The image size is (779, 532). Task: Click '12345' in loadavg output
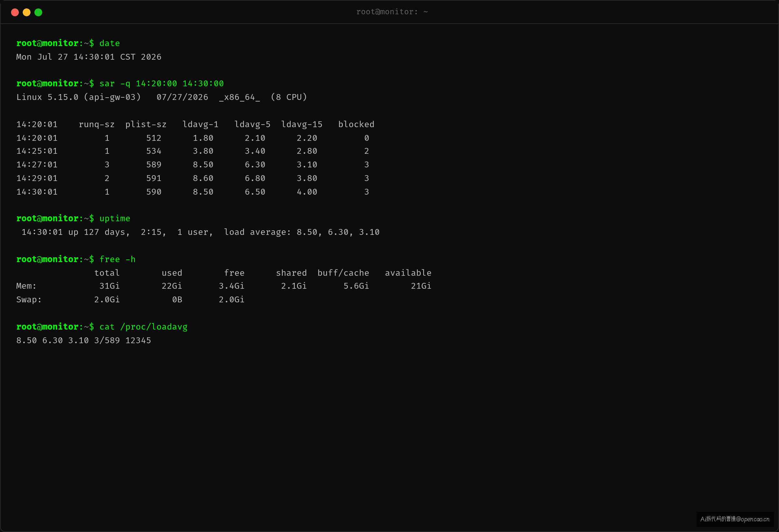(138, 341)
